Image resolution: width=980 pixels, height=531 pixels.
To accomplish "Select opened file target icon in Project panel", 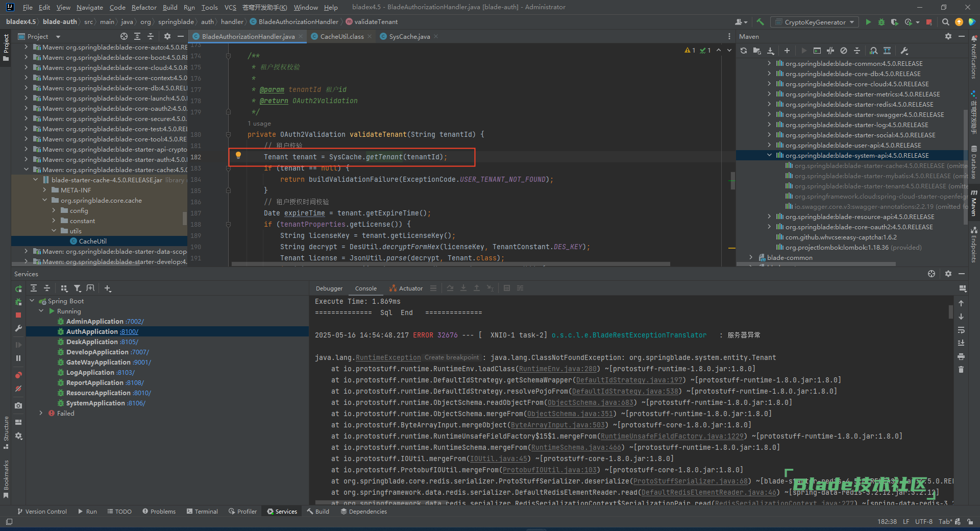I will (124, 36).
